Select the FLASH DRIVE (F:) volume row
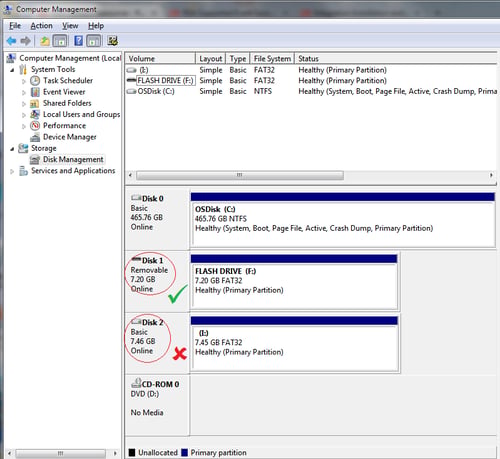Viewport: 500px width, 459px height. pos(312,81)
